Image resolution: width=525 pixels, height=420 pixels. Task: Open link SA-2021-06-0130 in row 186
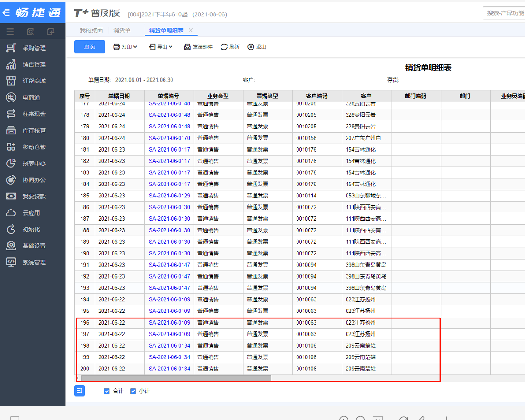tap(170, 207)
